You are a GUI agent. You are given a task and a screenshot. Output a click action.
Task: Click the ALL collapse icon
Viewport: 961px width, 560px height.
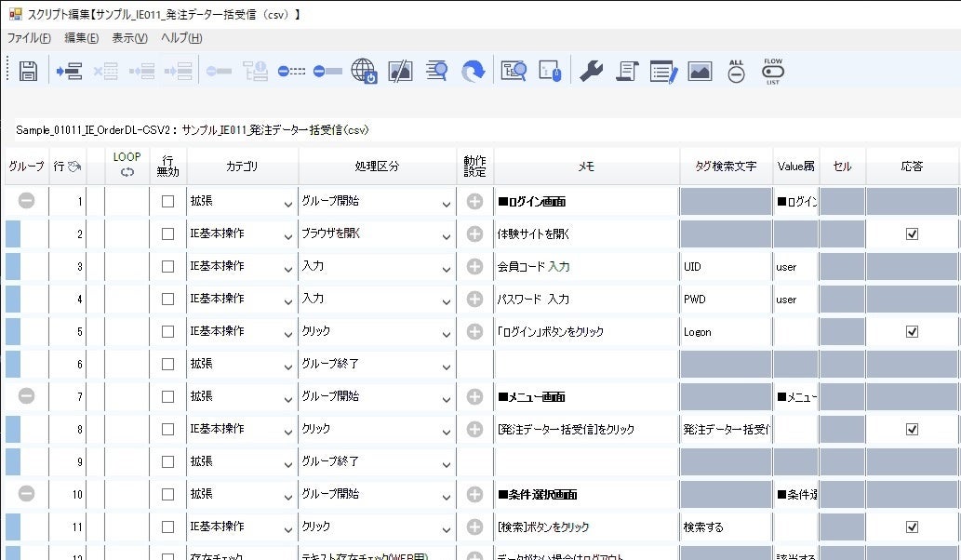[x=736, y=71]
